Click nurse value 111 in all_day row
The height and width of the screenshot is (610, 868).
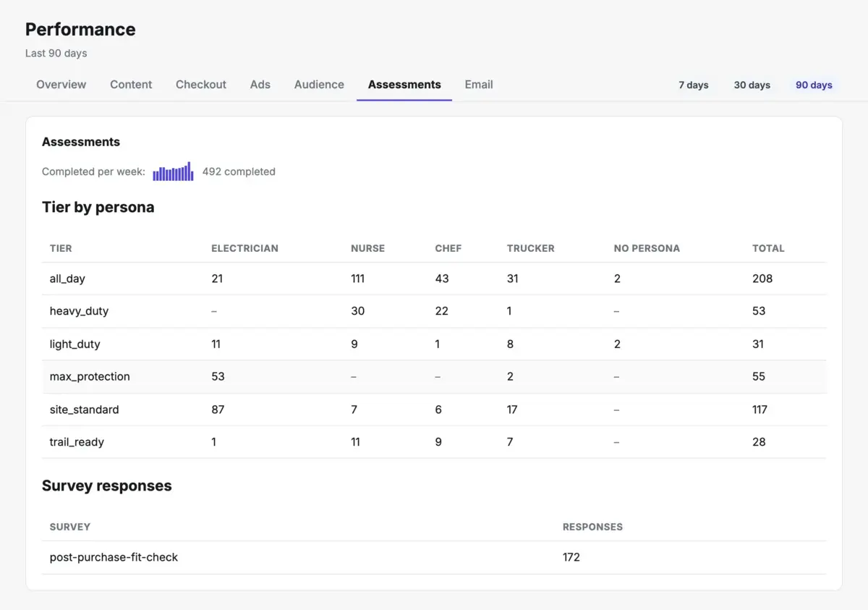point(357,279)
